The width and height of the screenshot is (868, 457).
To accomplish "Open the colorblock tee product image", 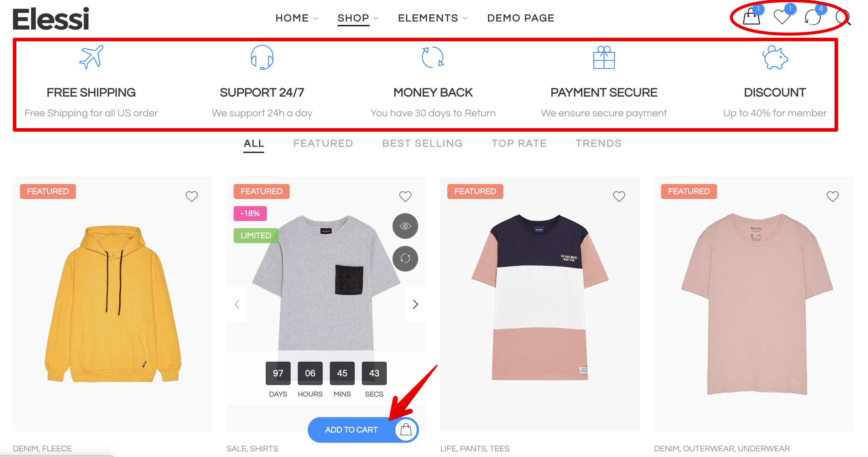I will click(x=540, y=297).
